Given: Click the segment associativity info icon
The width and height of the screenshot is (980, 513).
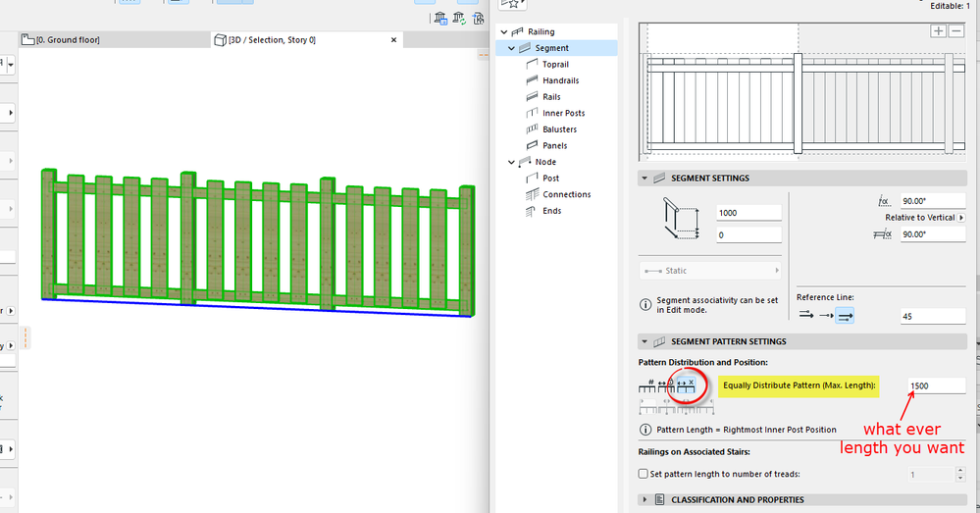Looking at the screenshot, I should 645,305.
